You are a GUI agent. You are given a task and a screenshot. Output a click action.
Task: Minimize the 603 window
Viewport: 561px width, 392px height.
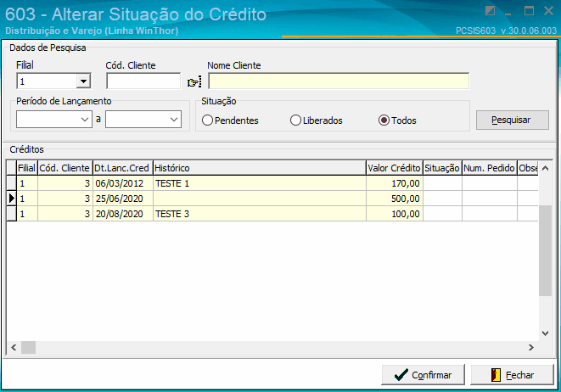[x=508, y=12]
